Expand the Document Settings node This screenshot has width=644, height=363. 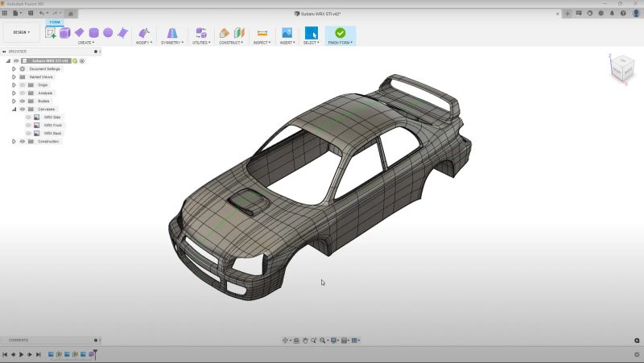[14, 69]
